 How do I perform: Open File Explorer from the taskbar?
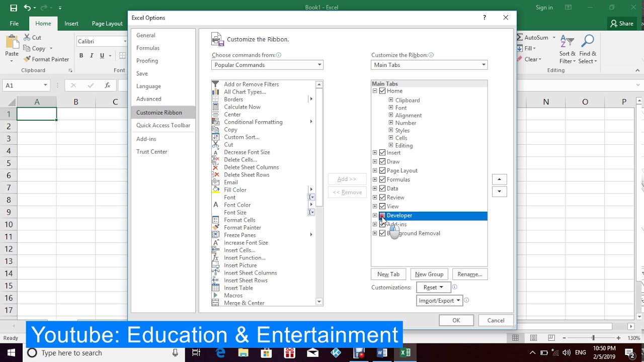[x=244, y=353]
